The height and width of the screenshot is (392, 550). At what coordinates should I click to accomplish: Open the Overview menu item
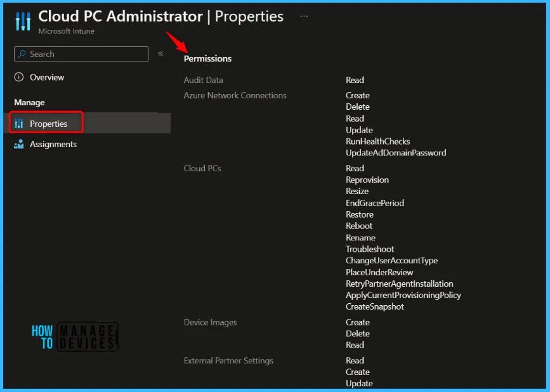[x=47, y=77]
